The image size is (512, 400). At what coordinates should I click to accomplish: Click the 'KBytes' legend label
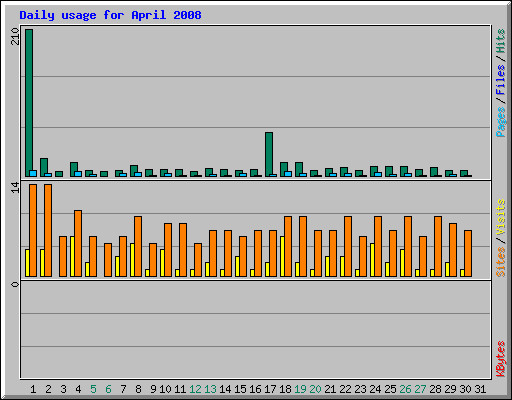[500, 359]
